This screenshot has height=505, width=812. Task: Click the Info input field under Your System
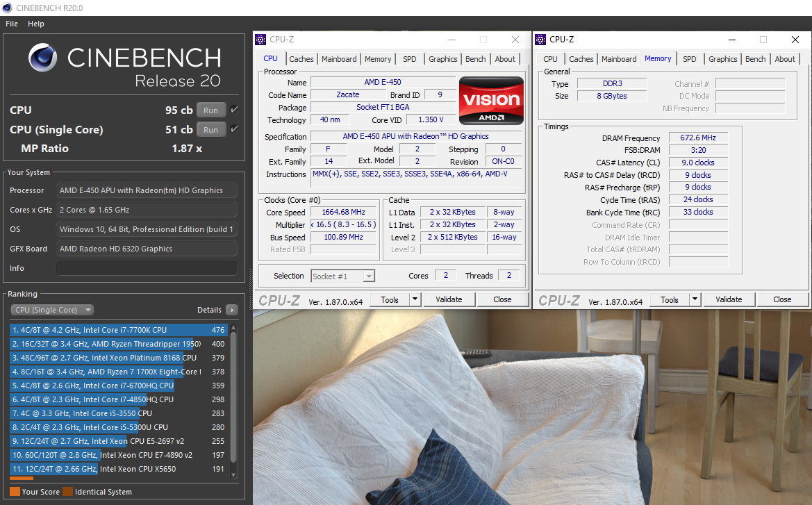tap(147, 267)
